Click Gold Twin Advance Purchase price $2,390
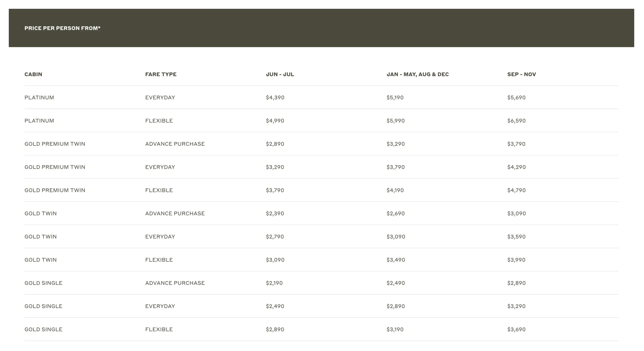Viewport: 644px width, 351px height. coord(275,214)
